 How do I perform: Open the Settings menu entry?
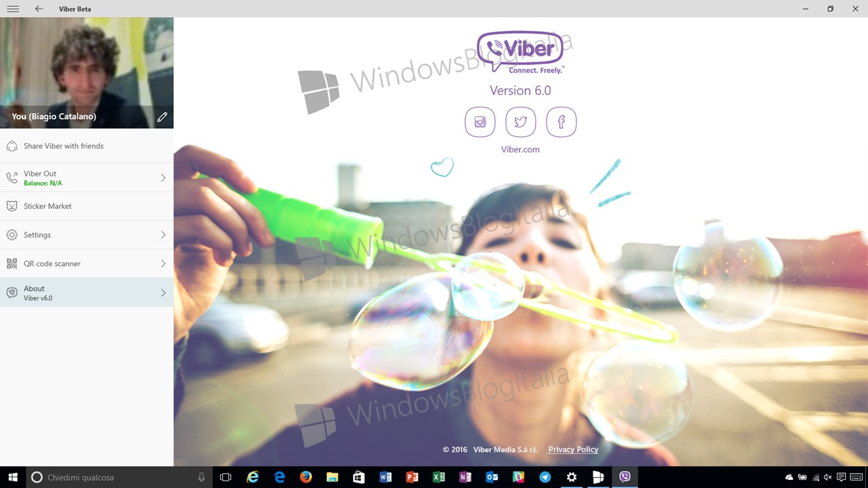pyautogui.click(x=87, y=235)
